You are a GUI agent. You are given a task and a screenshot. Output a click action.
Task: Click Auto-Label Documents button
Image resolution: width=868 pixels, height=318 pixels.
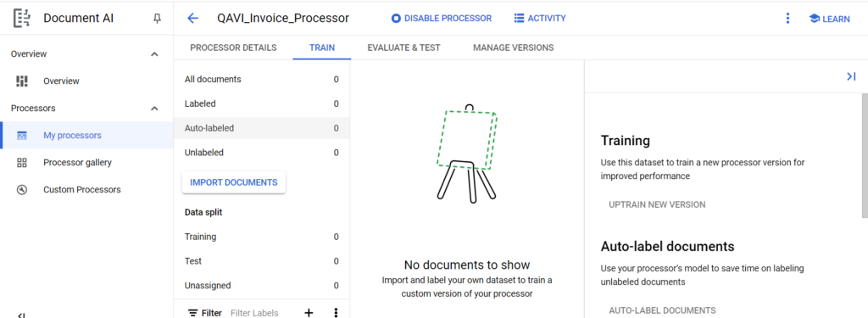pyautogui.click(x=662, y=310)
